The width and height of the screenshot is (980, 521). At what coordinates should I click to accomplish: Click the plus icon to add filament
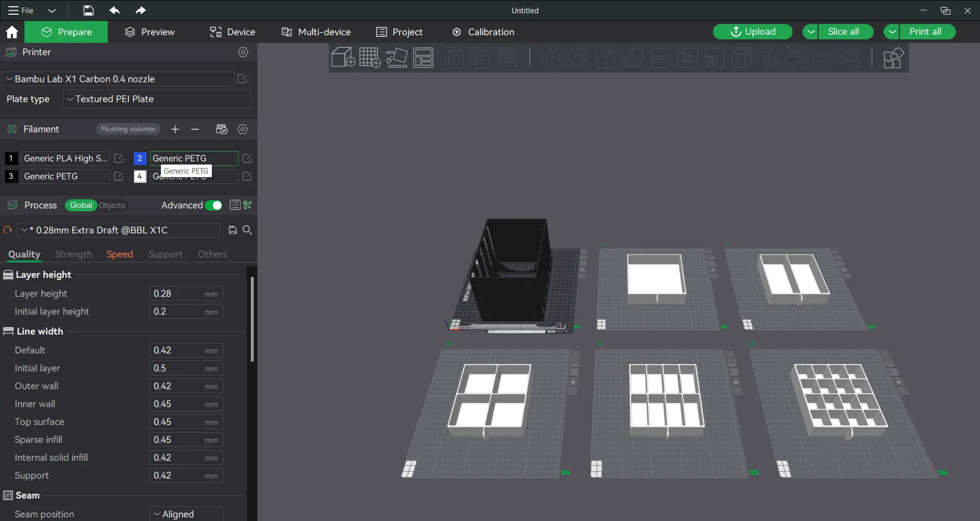pyautogui.click(x=175, y=129)
